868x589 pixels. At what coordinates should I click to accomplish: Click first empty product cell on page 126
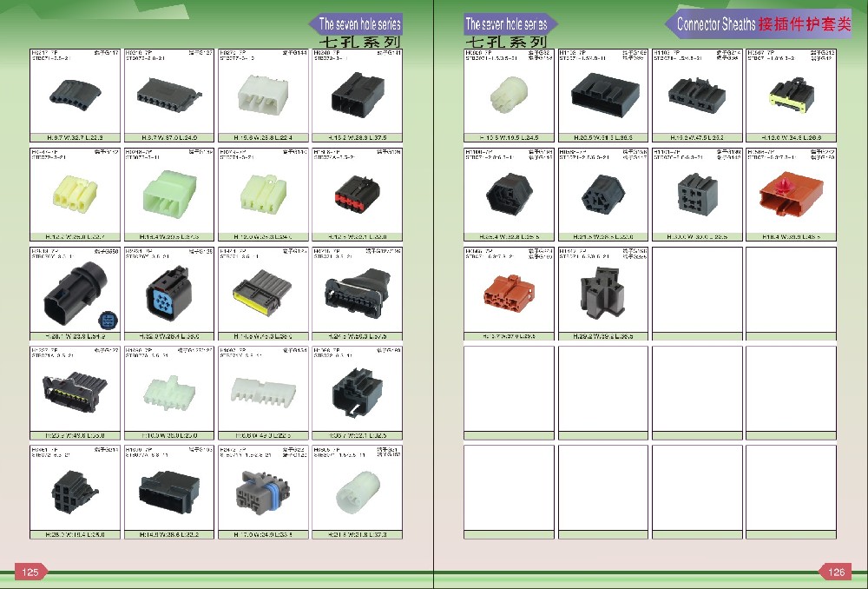697,294
